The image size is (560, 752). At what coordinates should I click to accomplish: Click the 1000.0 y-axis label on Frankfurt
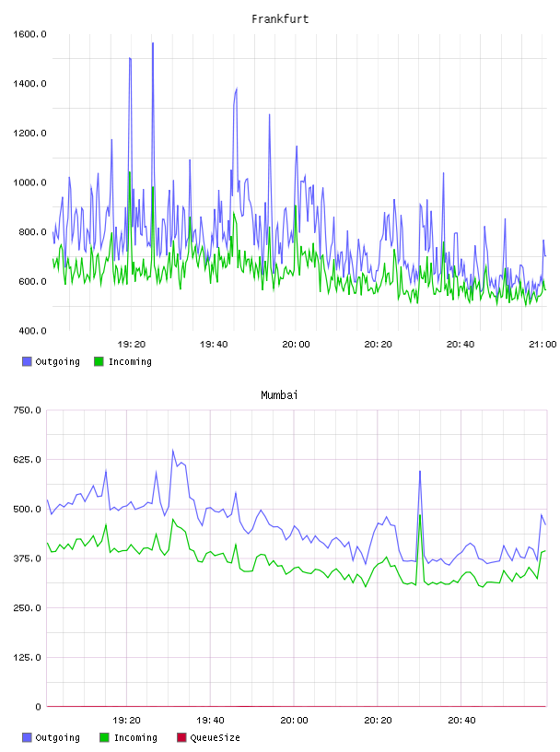coord(29,182)
